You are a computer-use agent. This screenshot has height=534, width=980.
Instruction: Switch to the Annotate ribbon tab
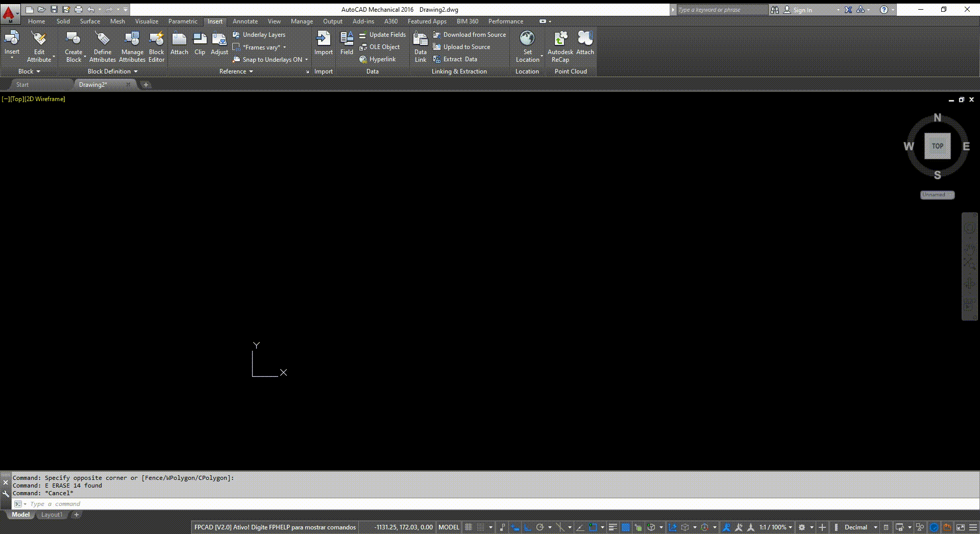coord(245,21)
